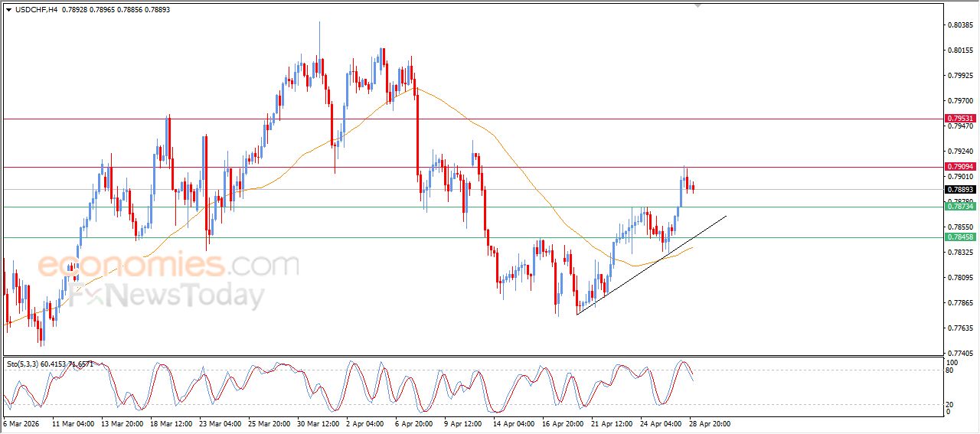Click the 0.77405 price scale value

[x=959, y=354]
